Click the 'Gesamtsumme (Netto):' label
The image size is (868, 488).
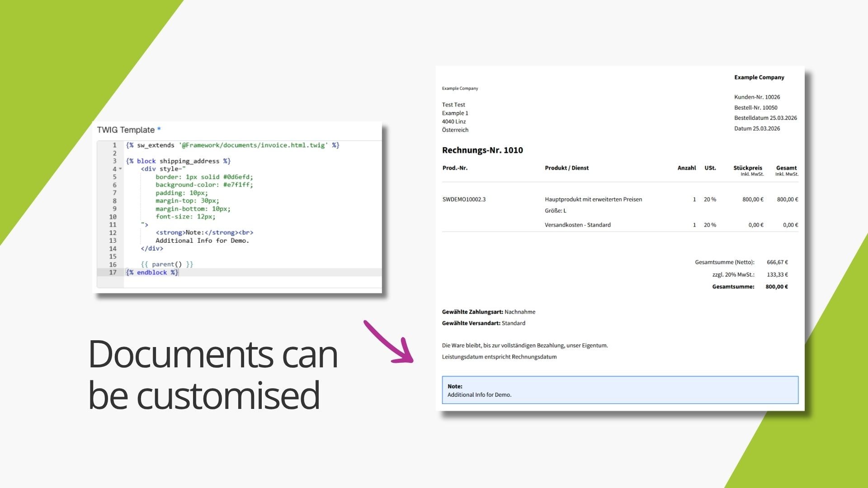tap(725, 262)
